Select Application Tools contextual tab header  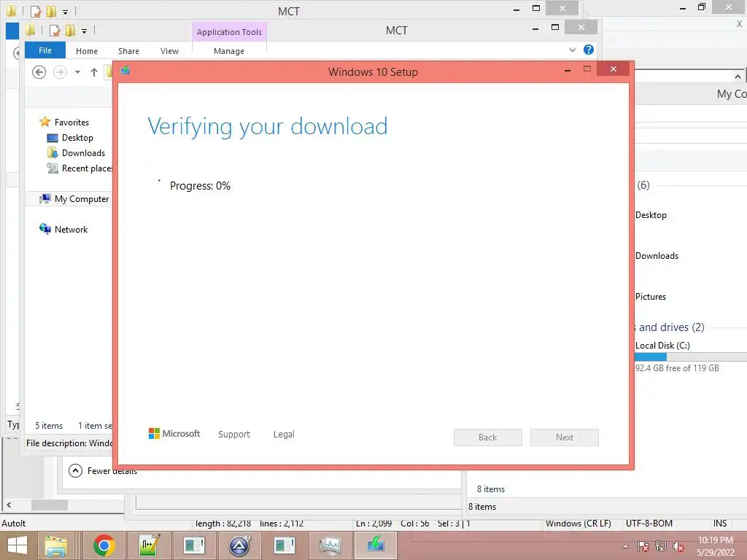[229, 32]
